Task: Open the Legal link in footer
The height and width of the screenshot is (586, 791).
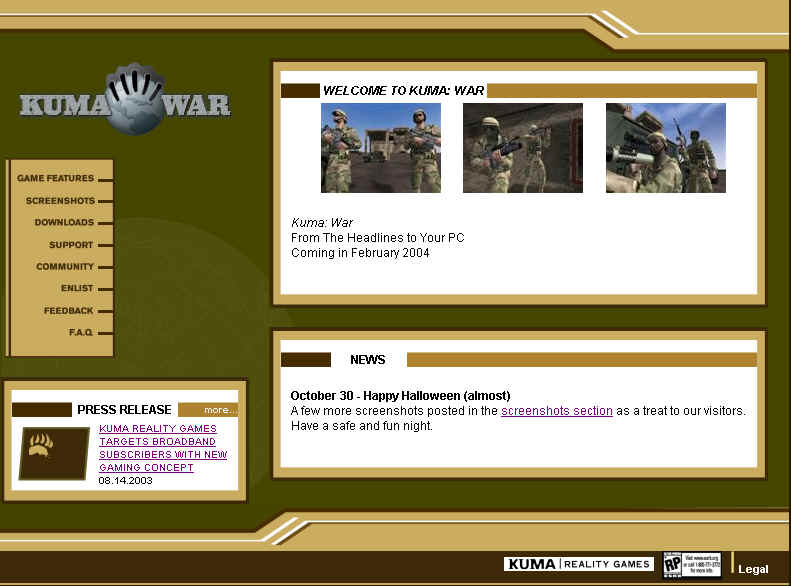Action: pos(753,569)
